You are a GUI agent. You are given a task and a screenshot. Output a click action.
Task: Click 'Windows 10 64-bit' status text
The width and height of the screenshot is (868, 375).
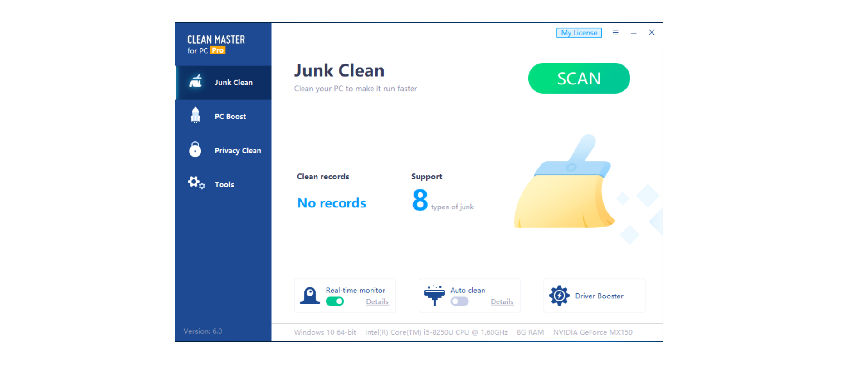[325, 332]
